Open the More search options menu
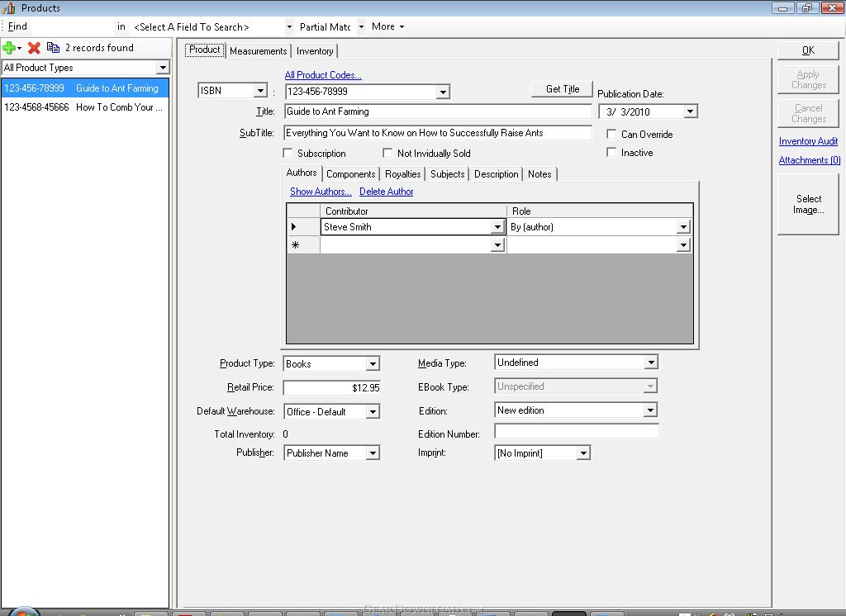The height and width of the screenshot is (616, 846). [x=388, y=26]
